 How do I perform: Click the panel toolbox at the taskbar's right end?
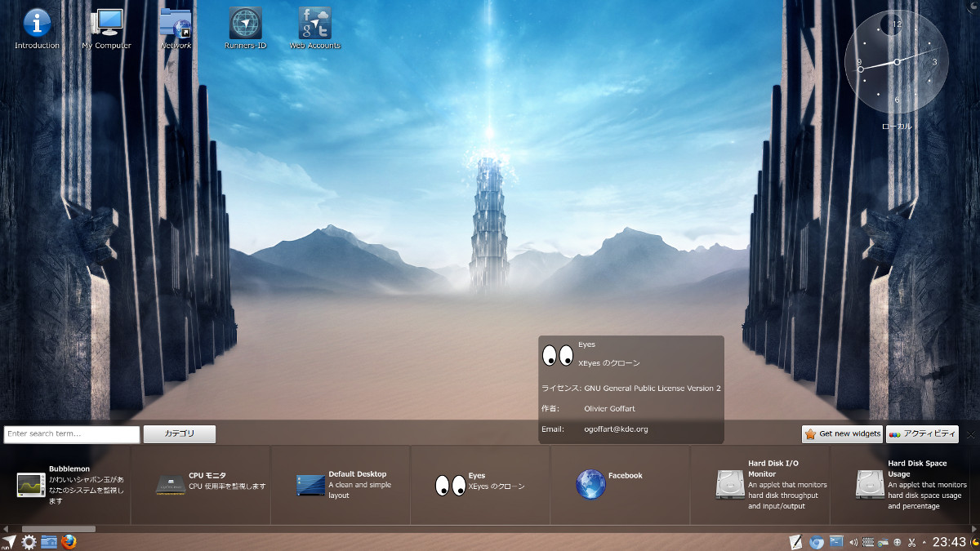(974, 542)
